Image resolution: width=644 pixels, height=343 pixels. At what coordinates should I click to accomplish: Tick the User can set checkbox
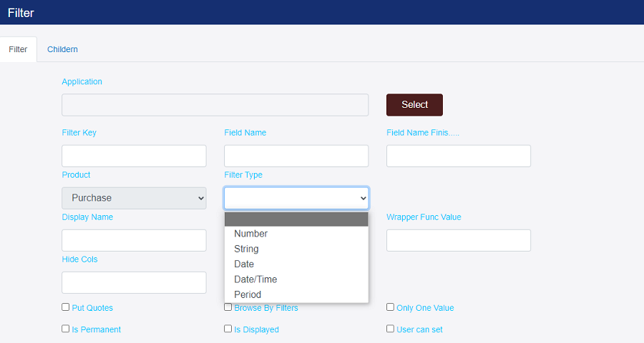coord(390,329)
